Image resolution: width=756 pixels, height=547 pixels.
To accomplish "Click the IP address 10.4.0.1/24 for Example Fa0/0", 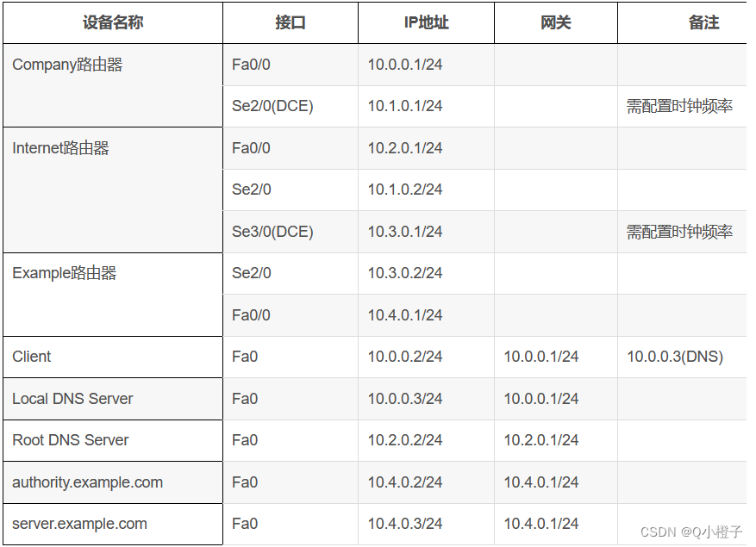I will (x=405, y=315).
